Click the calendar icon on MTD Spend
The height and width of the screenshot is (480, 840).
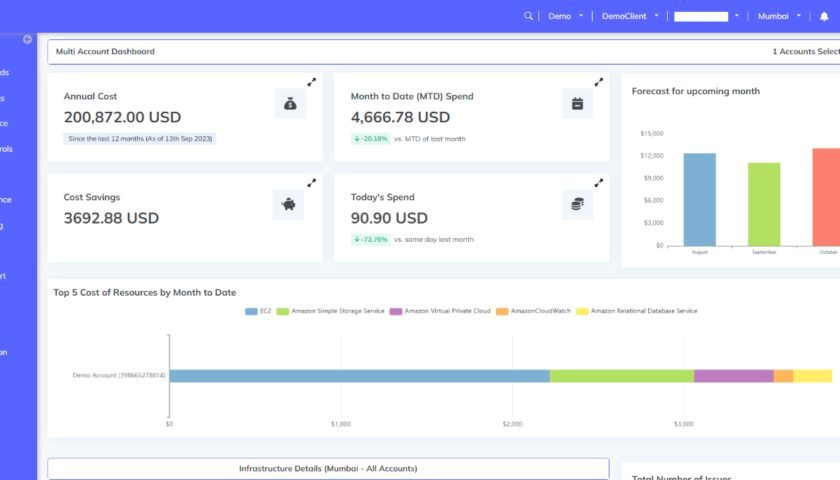[577, 103]
